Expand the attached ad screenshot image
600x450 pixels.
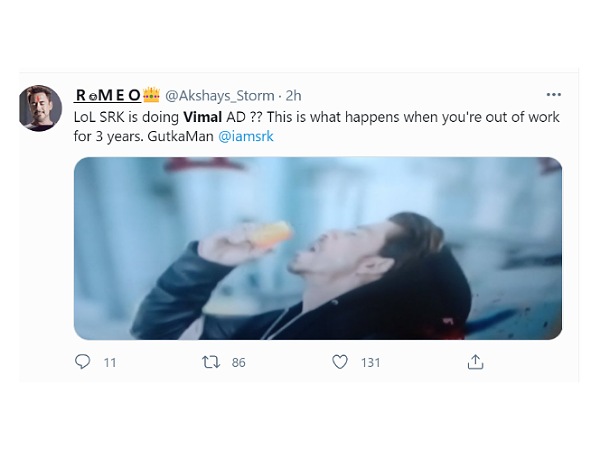318,248
